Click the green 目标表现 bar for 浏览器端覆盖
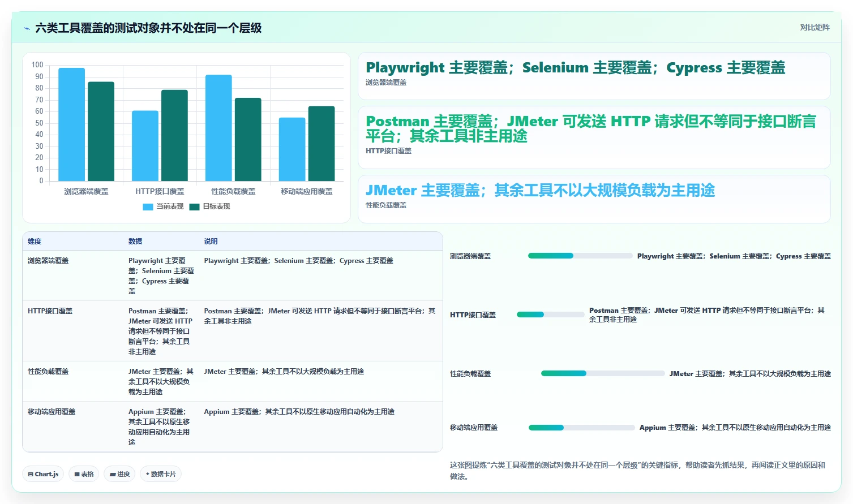This screenshot has width=853, height=504. coord(101,131)
